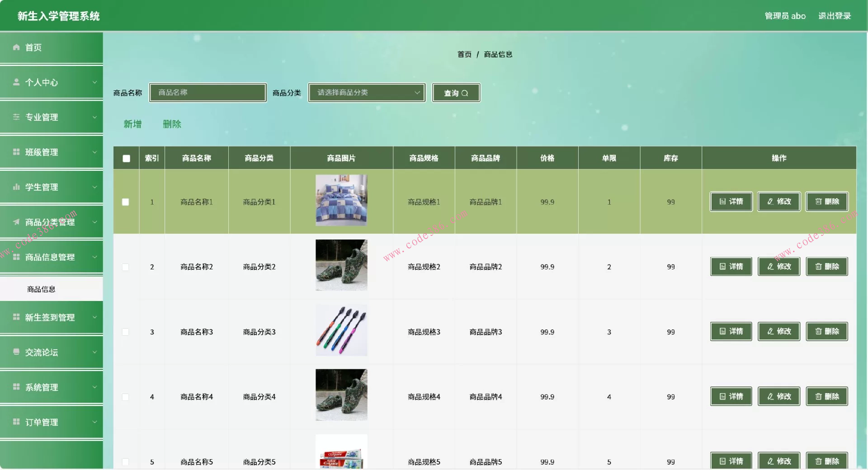Open the 请选择商品分类 dropdown

click(x=366, y=93)
